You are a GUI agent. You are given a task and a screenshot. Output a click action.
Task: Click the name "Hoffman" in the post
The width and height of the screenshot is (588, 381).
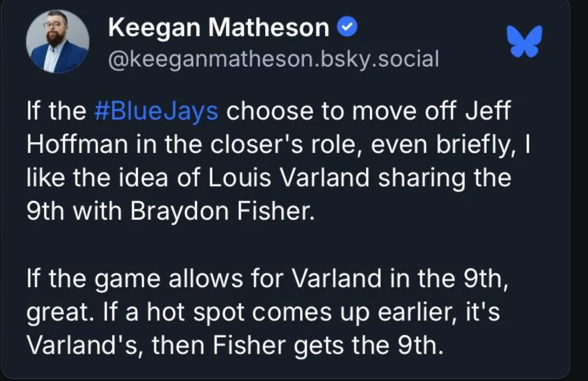click(x=77, y=144)
